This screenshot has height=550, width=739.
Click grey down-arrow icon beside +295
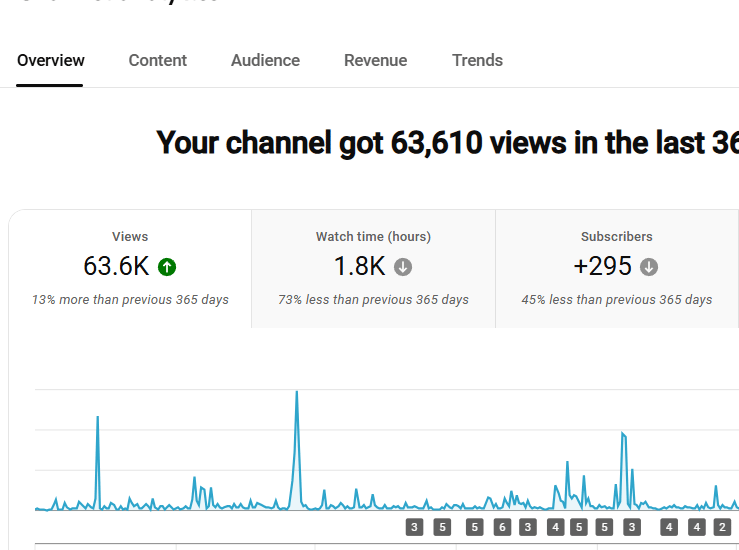point(649,267)
